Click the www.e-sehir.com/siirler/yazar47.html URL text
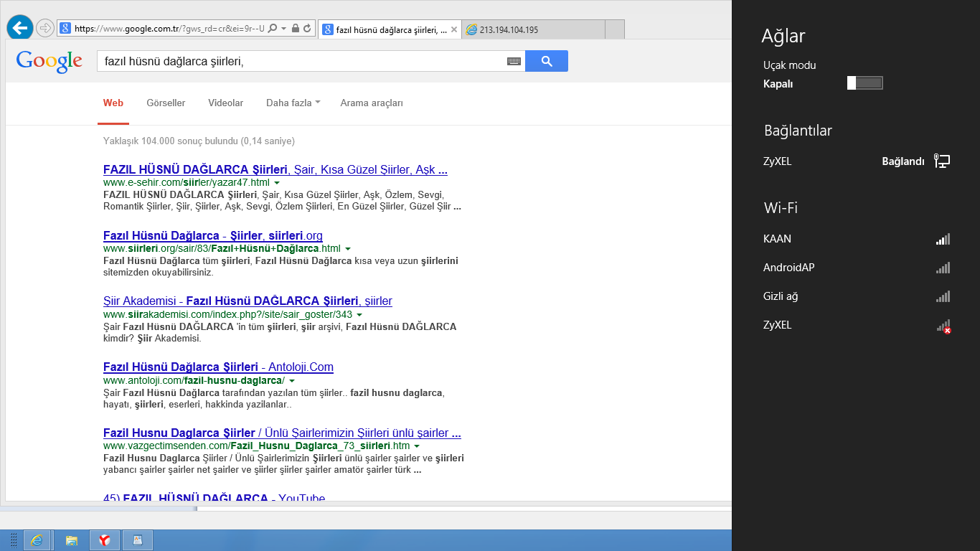980x551 pixels. click(187, 183)
